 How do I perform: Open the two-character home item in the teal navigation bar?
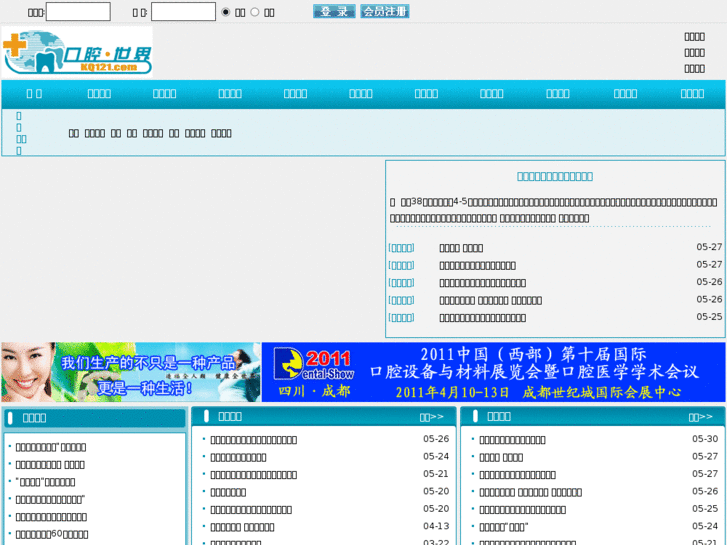pos(34,94)
